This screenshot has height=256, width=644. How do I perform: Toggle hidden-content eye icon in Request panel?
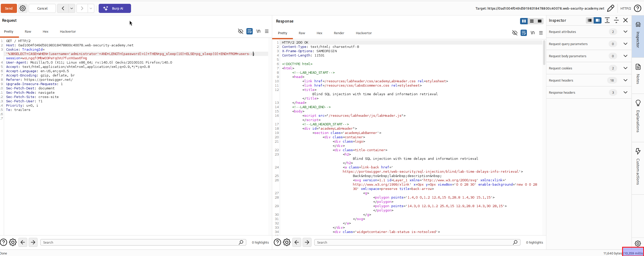tap(241, 31)
